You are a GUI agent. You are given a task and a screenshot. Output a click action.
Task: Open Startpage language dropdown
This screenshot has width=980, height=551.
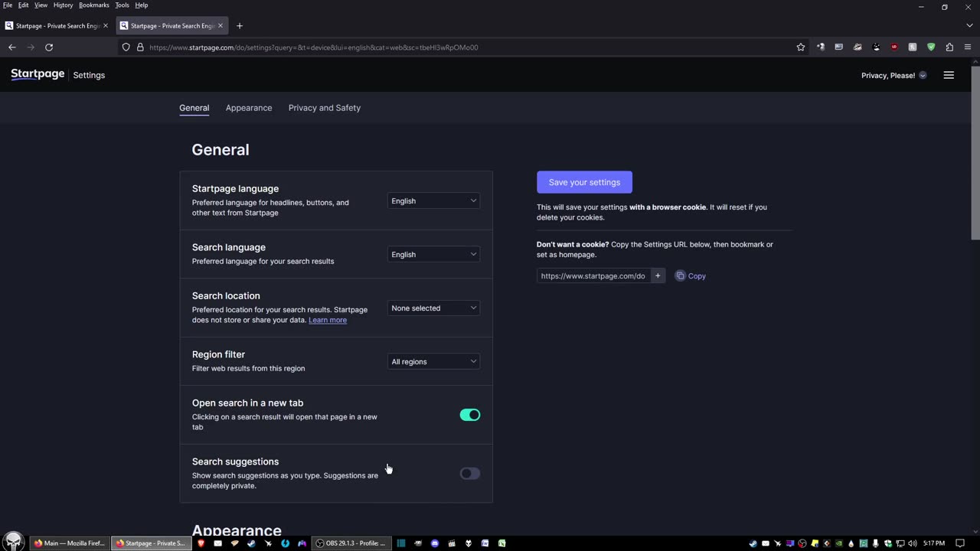click(433, 201)
